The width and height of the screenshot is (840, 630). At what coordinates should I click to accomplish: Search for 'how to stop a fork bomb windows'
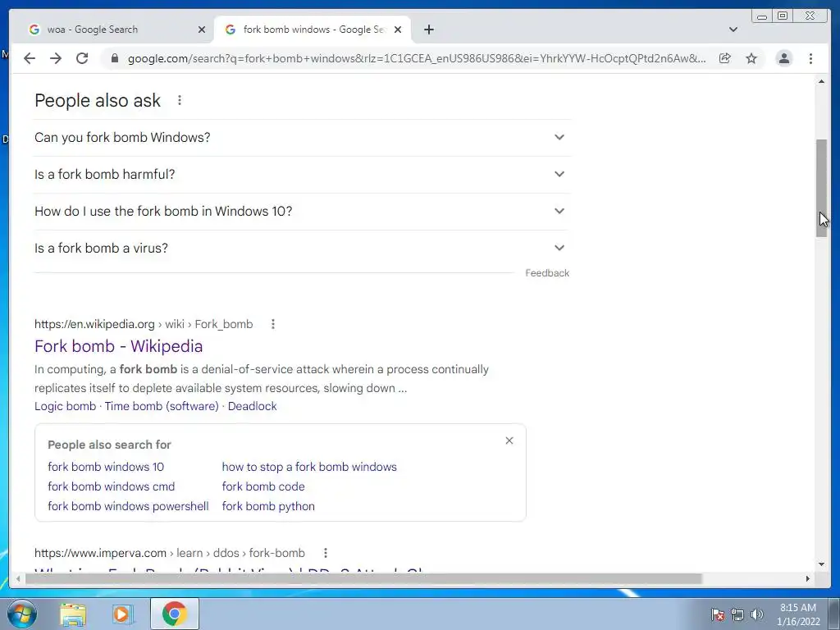point(309,467)
